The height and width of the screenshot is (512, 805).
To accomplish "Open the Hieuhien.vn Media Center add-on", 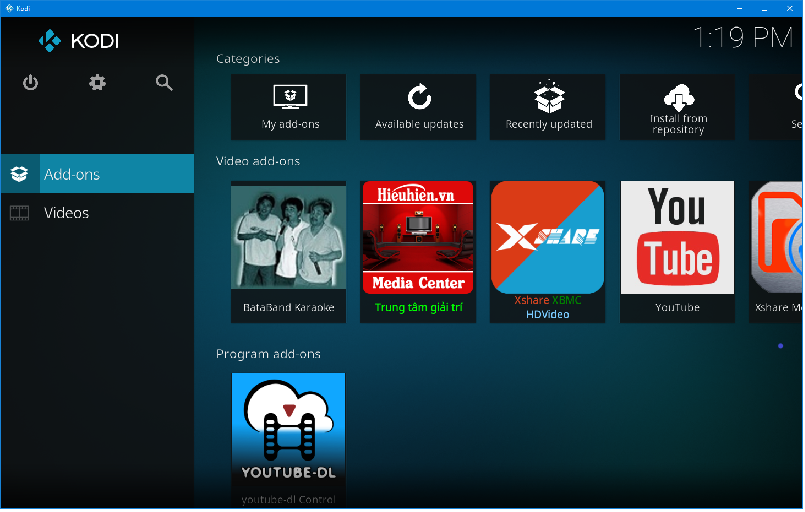I will (418, 251).
